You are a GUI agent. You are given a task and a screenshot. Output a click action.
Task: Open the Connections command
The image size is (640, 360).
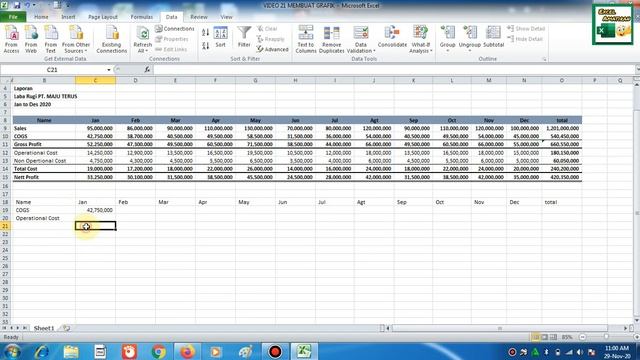click(175, 29)
